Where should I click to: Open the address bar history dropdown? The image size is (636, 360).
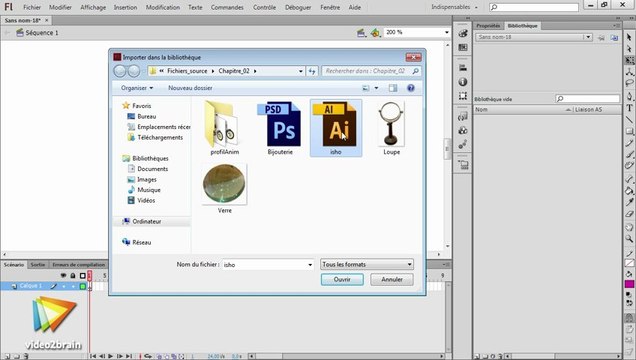(x=301, y=71)
